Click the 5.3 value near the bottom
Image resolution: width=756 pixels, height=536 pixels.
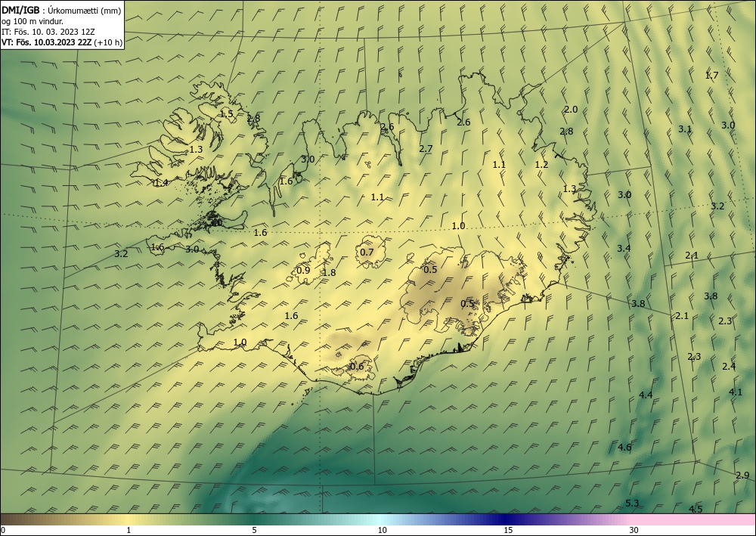coord(632,503)
